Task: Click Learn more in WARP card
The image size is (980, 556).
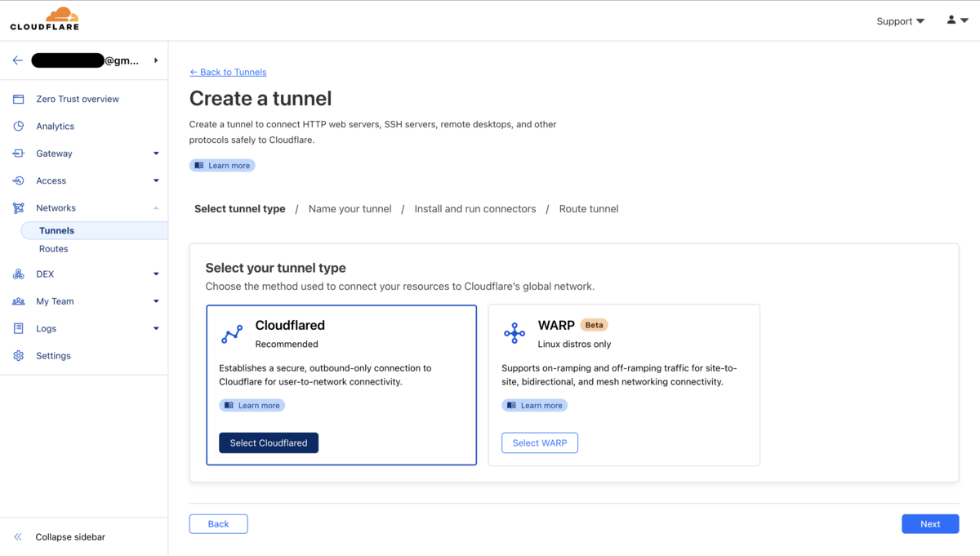Action: pos(534,406)
